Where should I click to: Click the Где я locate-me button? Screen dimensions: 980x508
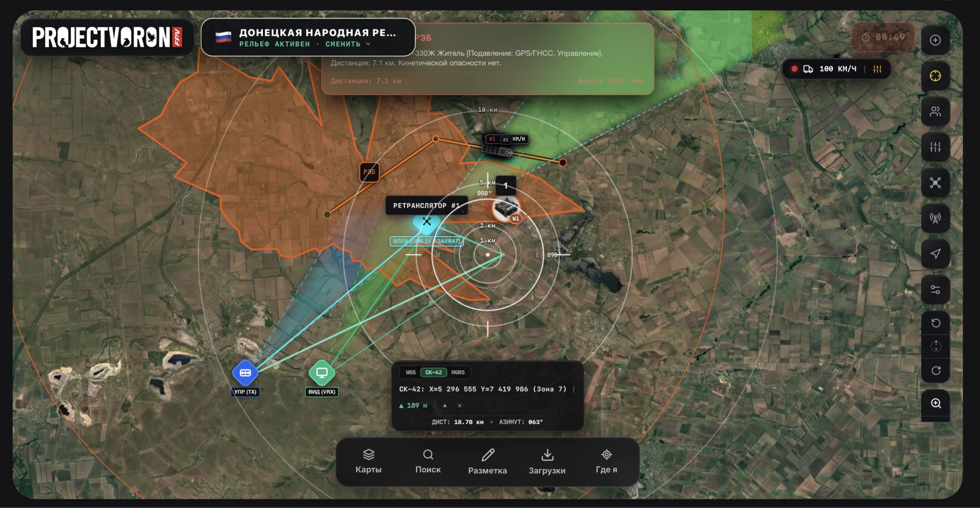point(606,462)
